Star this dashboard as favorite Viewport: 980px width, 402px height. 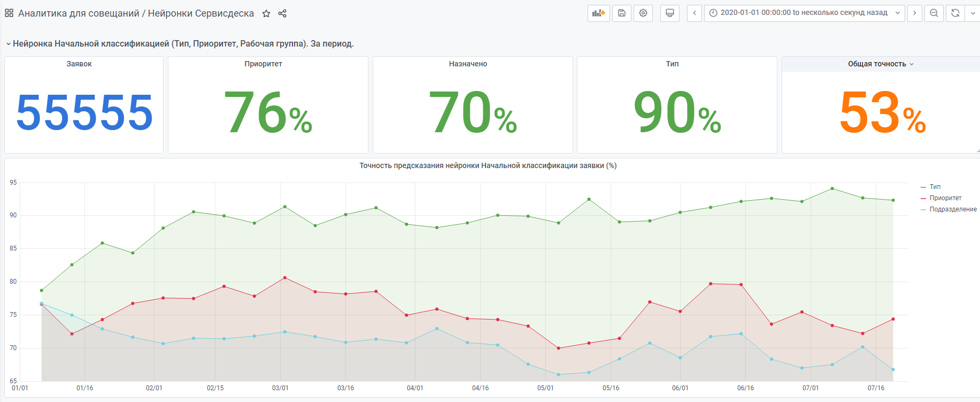[x=266, y=13]
